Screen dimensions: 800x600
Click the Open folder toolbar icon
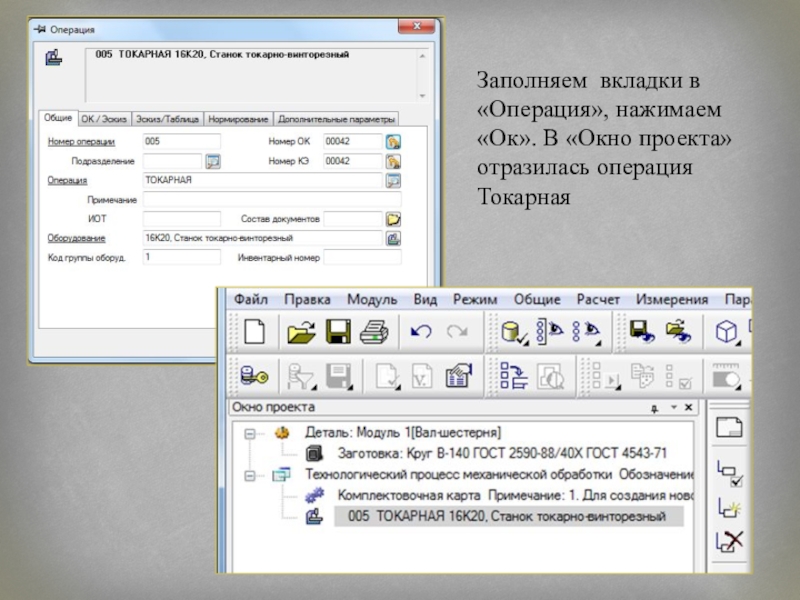click(301, 332)
